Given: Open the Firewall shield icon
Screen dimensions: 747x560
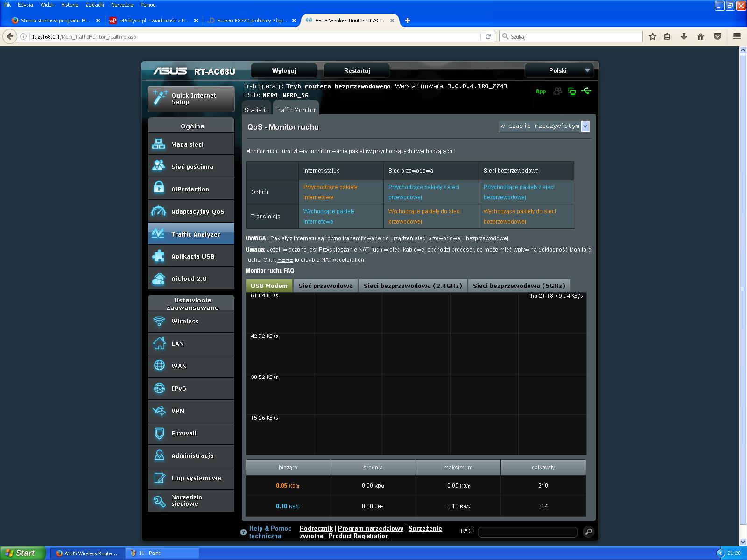Looking at the screenshot, I should pyautogui.click(x=159, y=433).
